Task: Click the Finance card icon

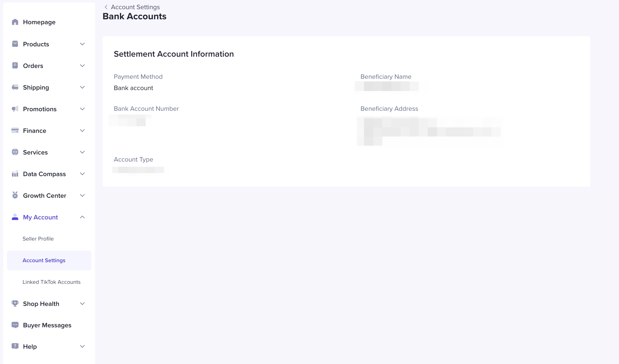Action: (15, 131)
